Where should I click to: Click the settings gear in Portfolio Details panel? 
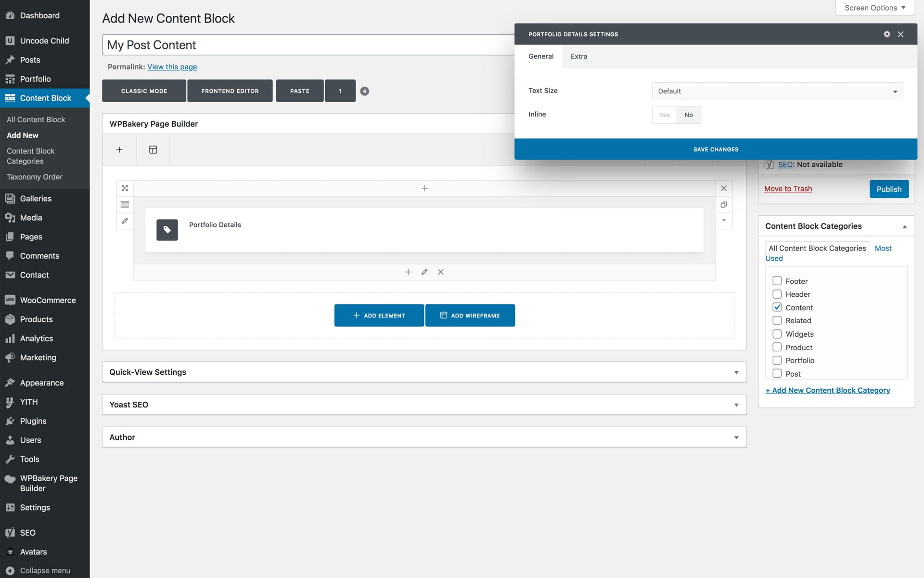coord(886,34)
